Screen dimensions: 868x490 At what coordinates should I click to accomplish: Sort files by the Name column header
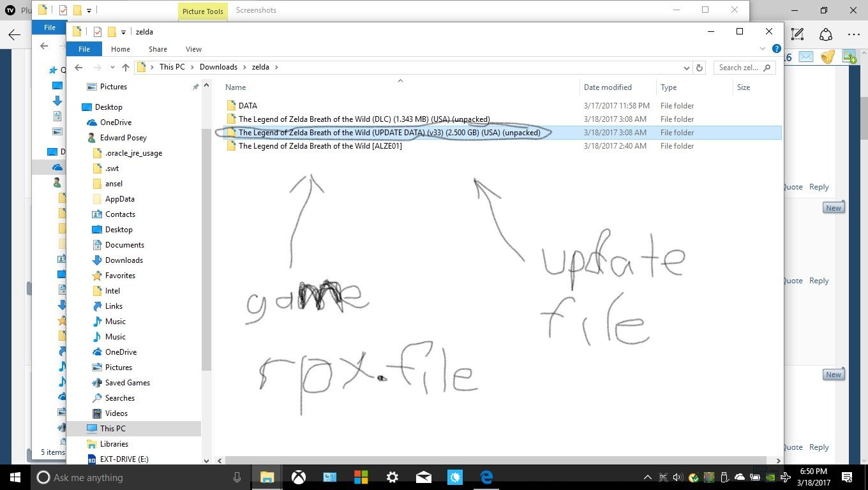point(236,87)
